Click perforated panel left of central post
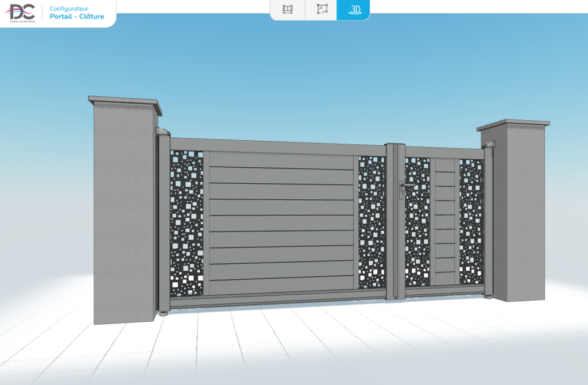The width and height of the screenshot is (588, 385). click(372, 221)
